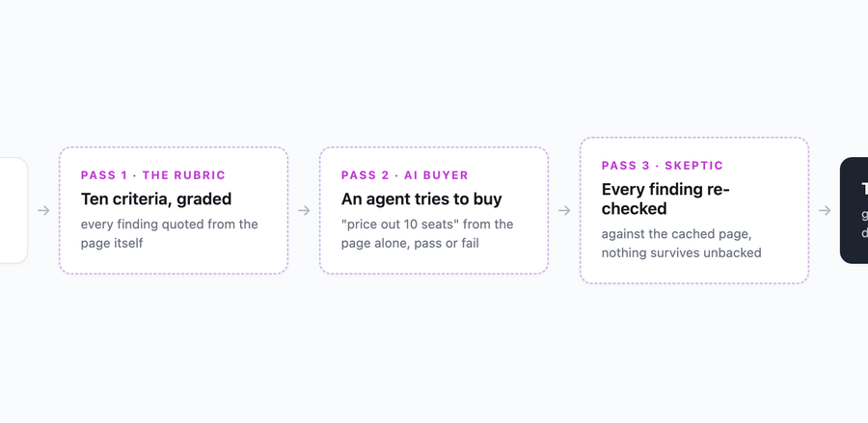Click the arrow between Pass 1 and Pass 2

pyautogui.click(x=304, y=211)
